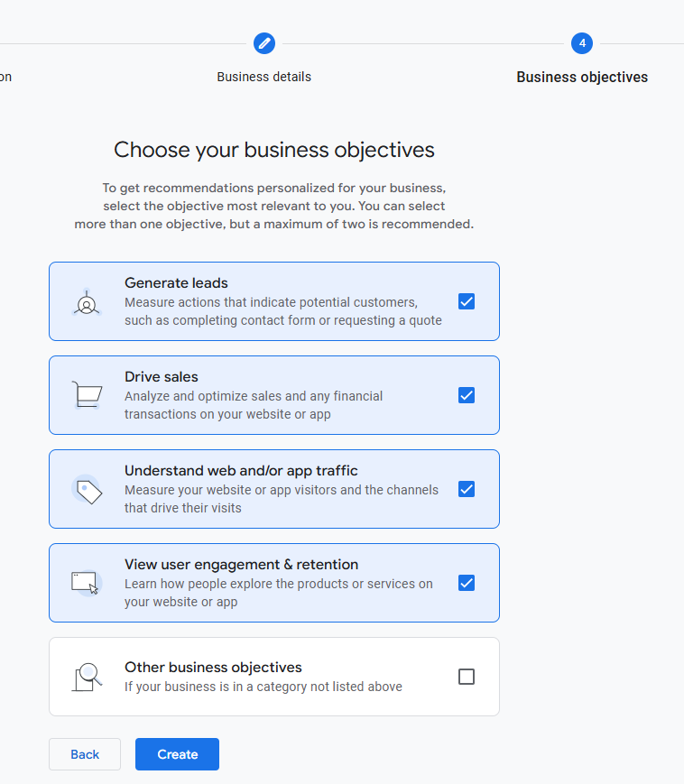Click the 'Analyze and optimize sales' description text

point(254,405)
